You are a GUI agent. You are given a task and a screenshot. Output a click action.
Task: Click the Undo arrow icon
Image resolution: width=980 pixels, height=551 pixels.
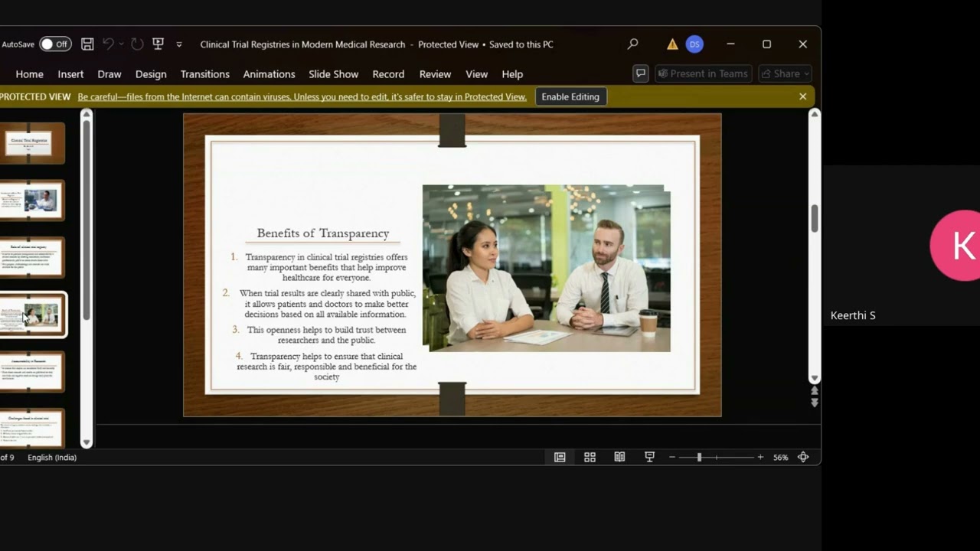coord(108,44)
